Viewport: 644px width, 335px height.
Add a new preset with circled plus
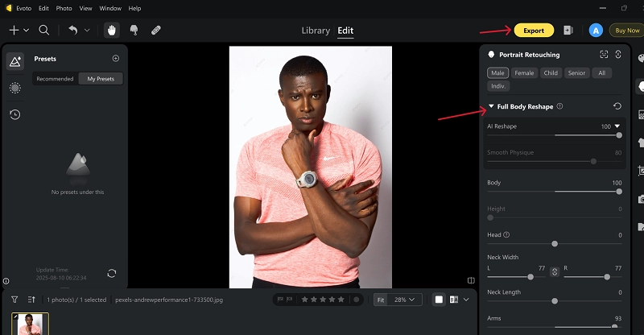[116, 58]
